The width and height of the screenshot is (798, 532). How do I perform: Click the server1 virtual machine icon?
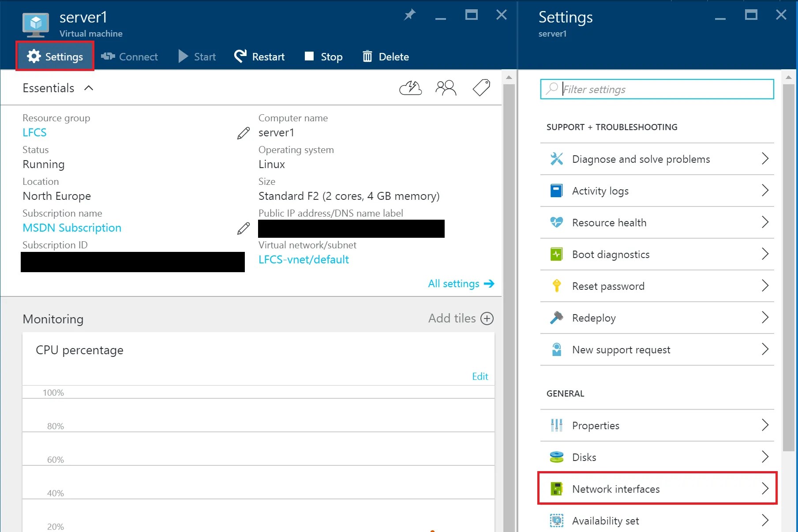(36, 25)
